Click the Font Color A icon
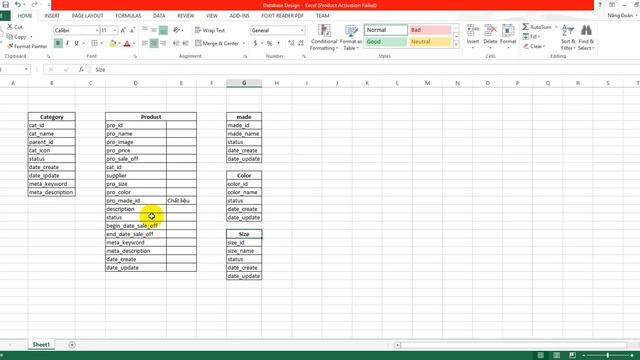This screenshot has width=640, height=360. pos(127,43)
